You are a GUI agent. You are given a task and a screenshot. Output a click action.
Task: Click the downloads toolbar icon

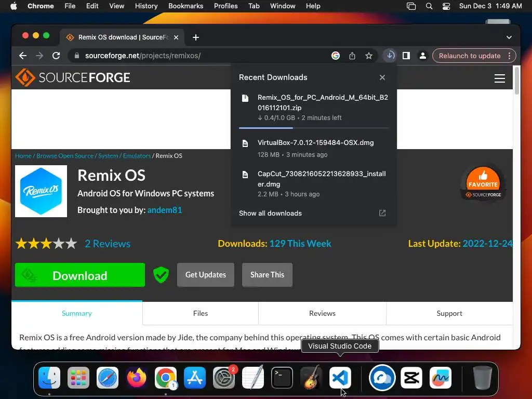390,55
